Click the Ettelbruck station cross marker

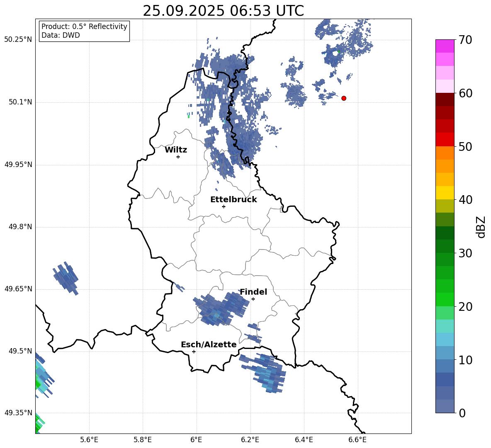224,206
